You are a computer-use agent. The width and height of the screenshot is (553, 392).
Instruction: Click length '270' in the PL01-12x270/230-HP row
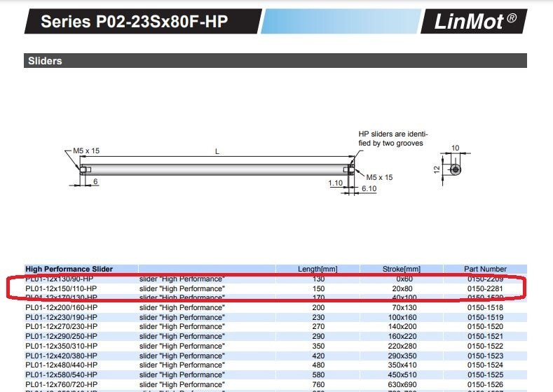coord(318,327)
